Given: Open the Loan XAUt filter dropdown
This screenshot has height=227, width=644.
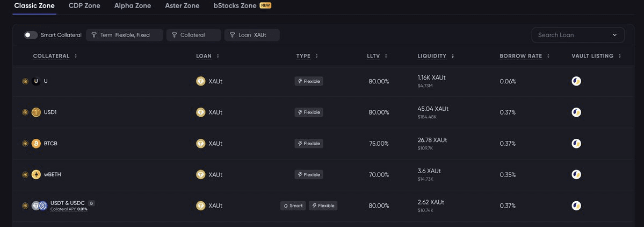Looking at the screenshot, I should click(x=252, y=35).
